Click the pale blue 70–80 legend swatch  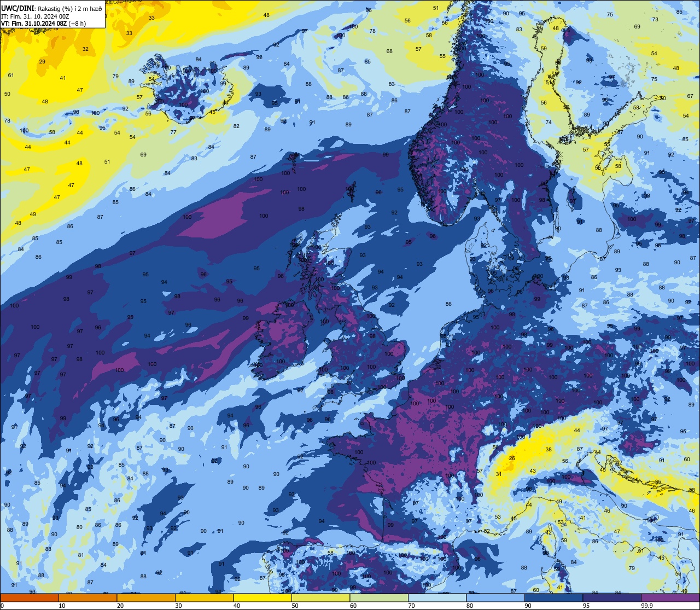coord(437,598)
